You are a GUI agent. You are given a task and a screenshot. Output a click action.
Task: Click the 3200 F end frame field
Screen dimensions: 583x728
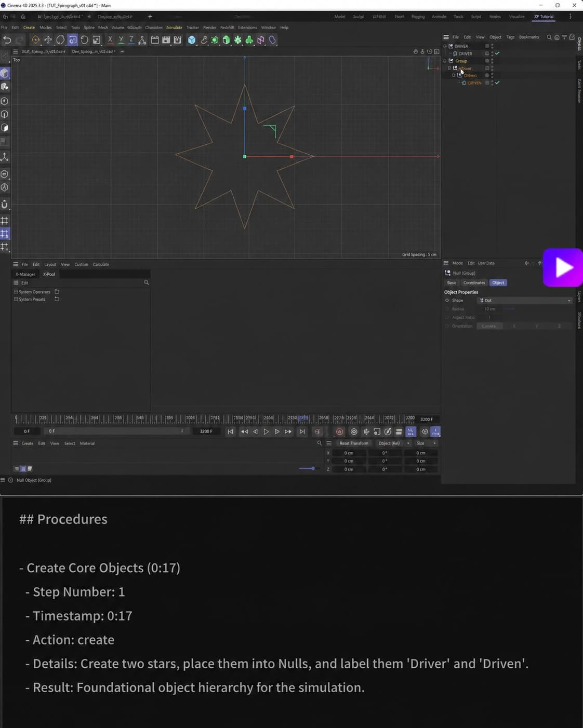tap(206, 432)
